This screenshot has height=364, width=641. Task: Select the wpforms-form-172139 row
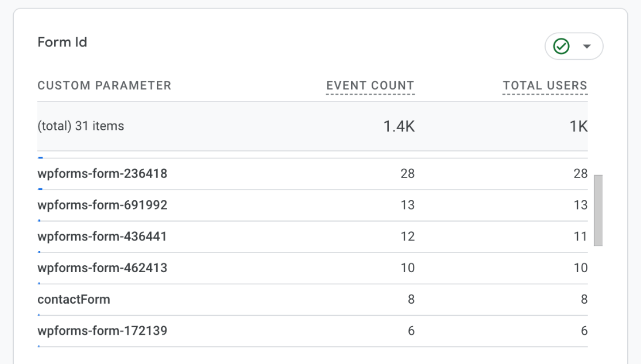click(102, 331)
